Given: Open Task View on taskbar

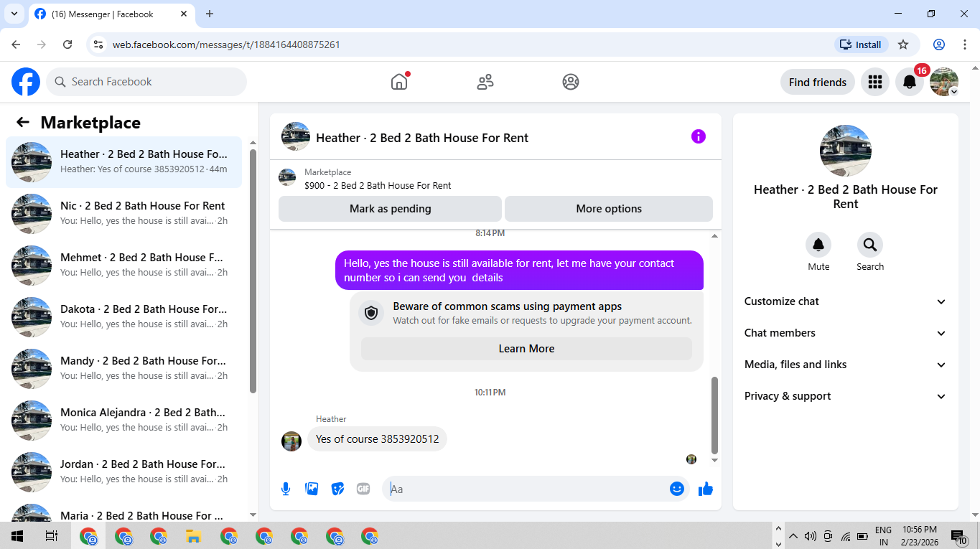Looking at the screenshot, I should (x=51, y=536).
